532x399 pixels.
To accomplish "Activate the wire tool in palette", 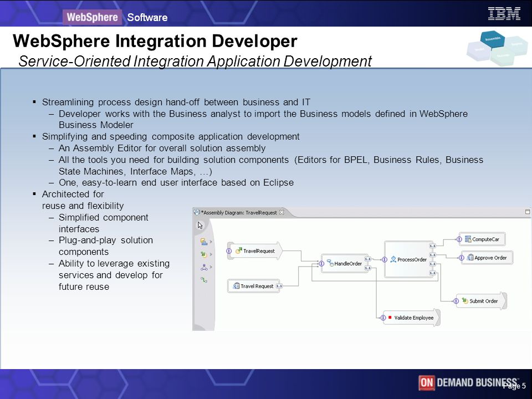I will coord(203,280).
